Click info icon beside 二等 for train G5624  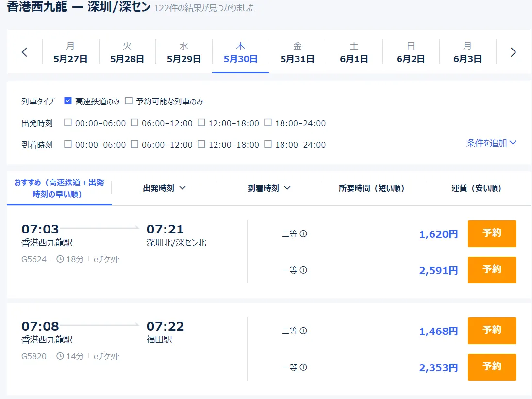303,234
